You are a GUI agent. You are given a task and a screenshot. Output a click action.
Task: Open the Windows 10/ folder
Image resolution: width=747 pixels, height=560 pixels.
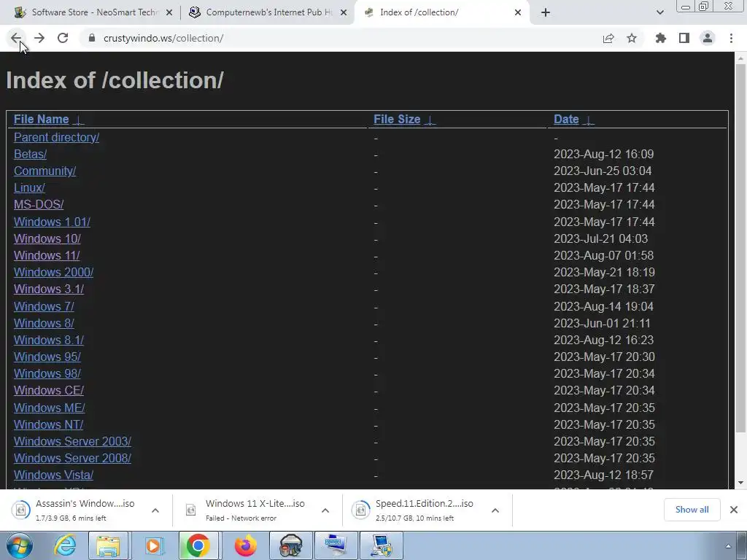click(x=47, y=238)
